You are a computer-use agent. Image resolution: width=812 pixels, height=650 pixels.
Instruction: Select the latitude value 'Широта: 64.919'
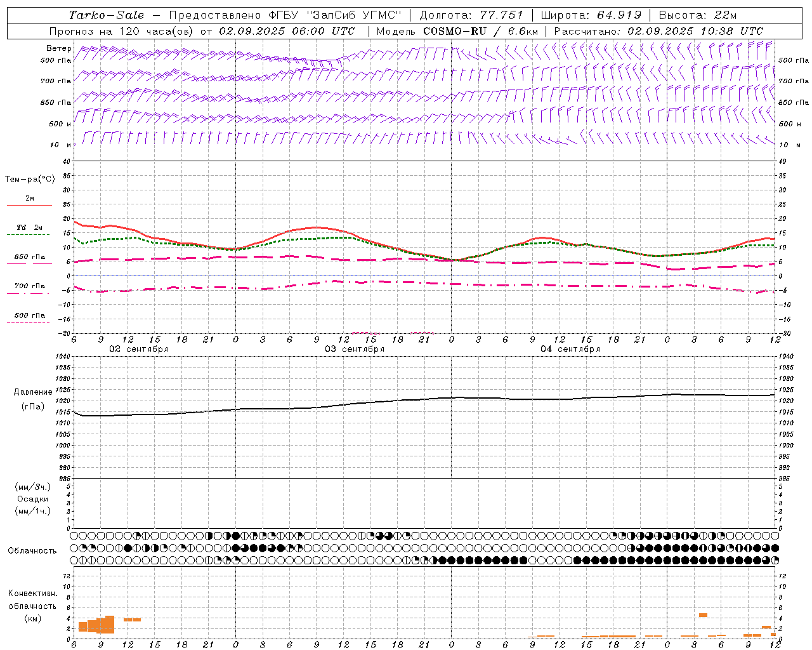click(591, 15)
